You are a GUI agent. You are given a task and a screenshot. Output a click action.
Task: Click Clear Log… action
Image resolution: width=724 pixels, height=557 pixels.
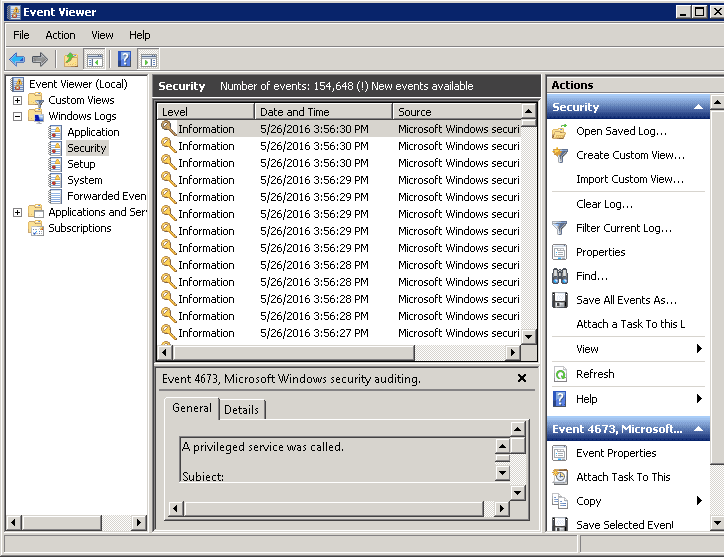tap(604, 204)
